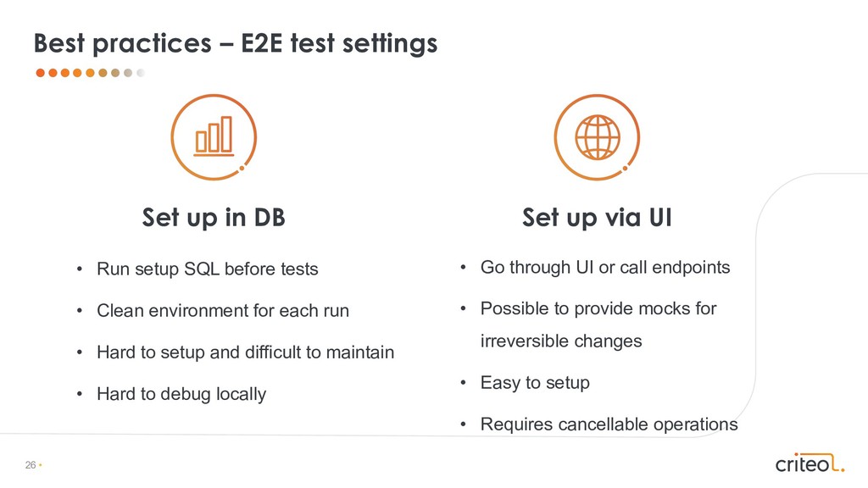
Task: Click 'Easy to setup' bullet
Action: click(535, 383)
